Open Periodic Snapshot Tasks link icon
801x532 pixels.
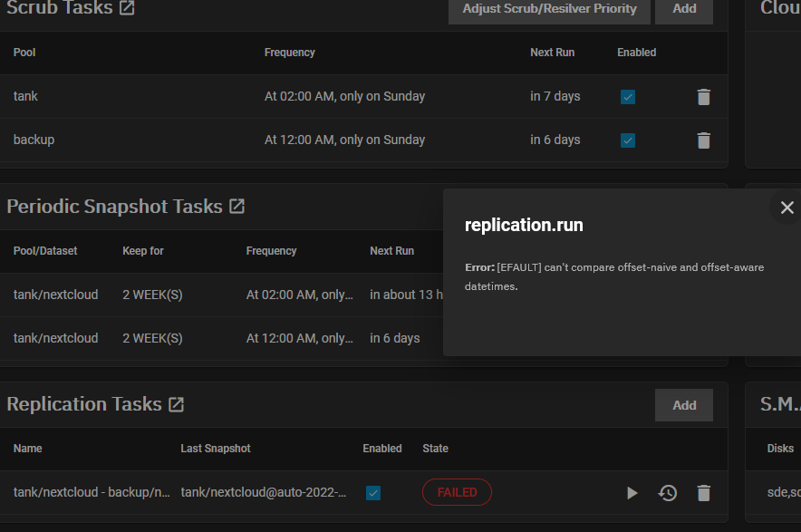click(236, 207)
